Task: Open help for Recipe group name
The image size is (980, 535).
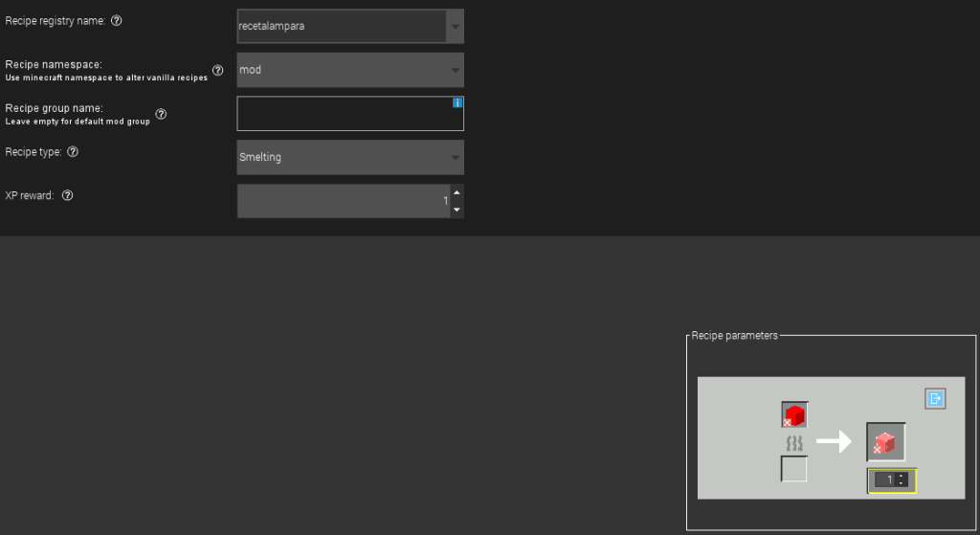Action: click(161, 114)
